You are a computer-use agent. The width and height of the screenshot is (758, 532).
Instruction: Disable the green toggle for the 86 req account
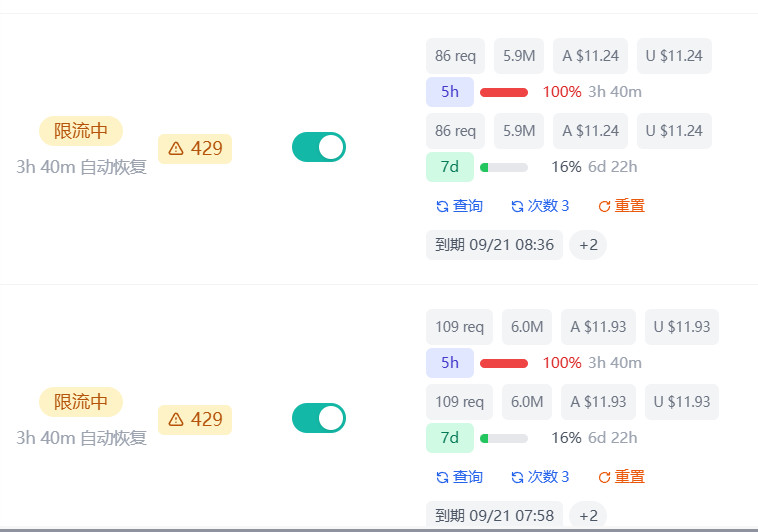(319, 147)
